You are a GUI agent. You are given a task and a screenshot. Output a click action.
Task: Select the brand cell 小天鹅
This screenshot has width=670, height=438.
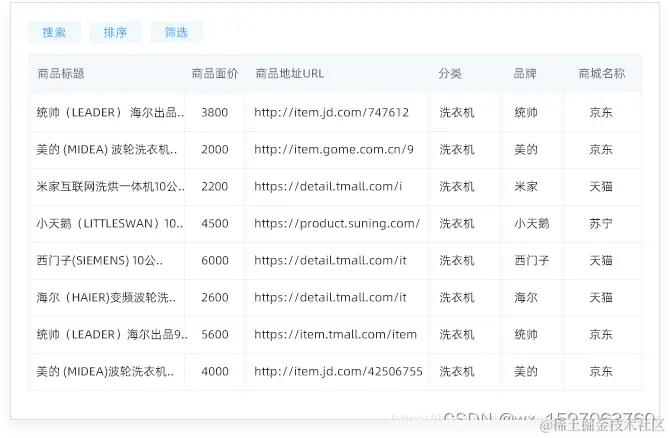pos(532,223)
